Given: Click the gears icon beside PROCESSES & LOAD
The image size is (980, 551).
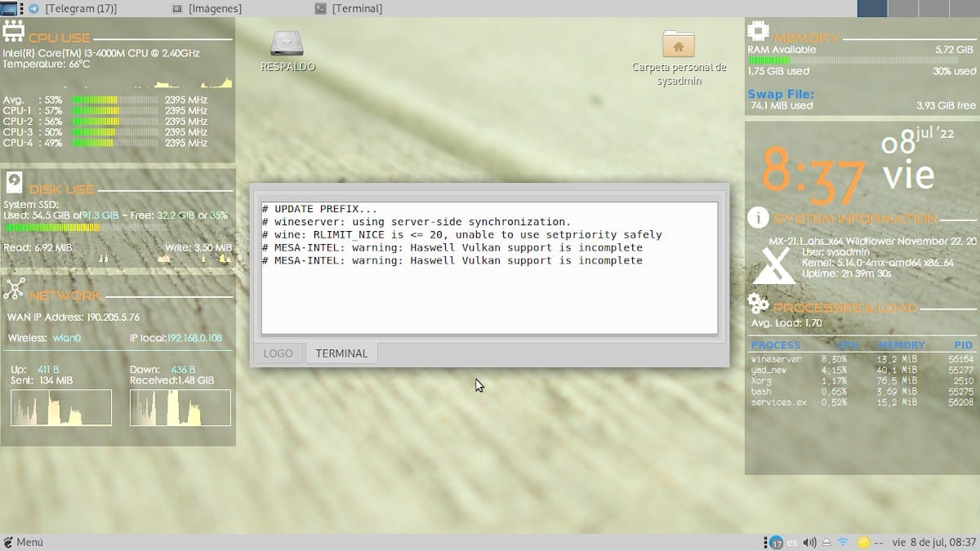Looking at the screenshot, I should pyautogui.click(x=759, y=305).
